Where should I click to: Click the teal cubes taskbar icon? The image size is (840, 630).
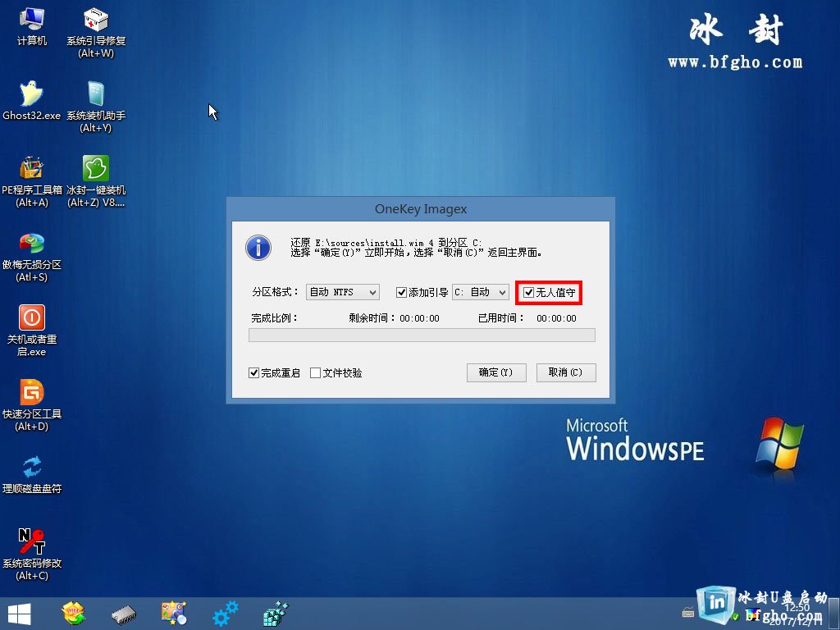(x=276, y=614)
